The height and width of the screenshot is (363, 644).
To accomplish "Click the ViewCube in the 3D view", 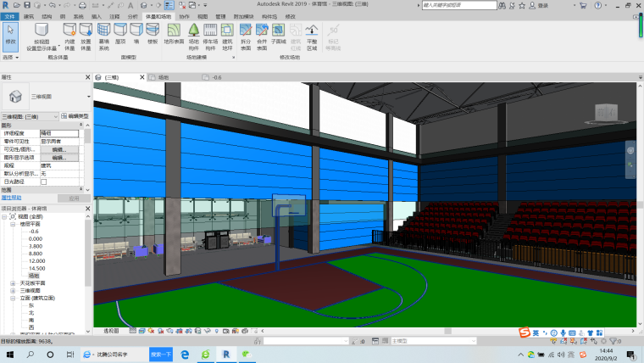I will click(605, 114).
